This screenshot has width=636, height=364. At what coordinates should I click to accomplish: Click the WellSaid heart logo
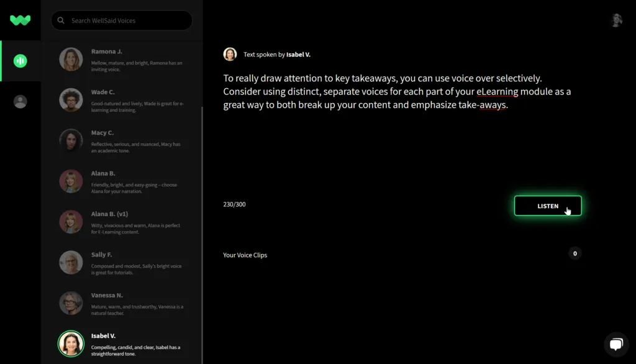pyautogui.click(x=20, y=20)
